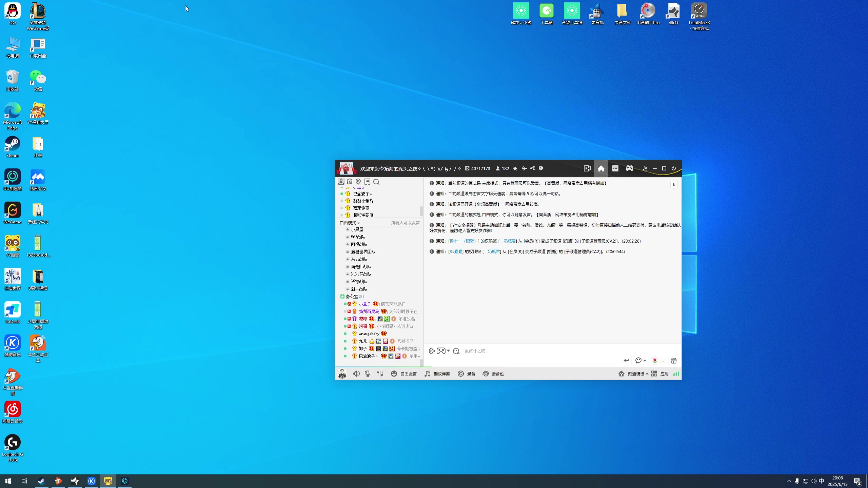This screenshot has width=868, height=488.
Task: Open the Windows Start menu
Action: 8,481
